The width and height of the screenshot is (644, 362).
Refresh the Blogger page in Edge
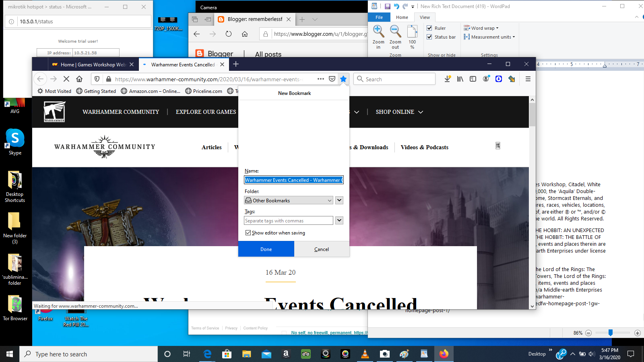pyautogui.click(x=229, y=34)
